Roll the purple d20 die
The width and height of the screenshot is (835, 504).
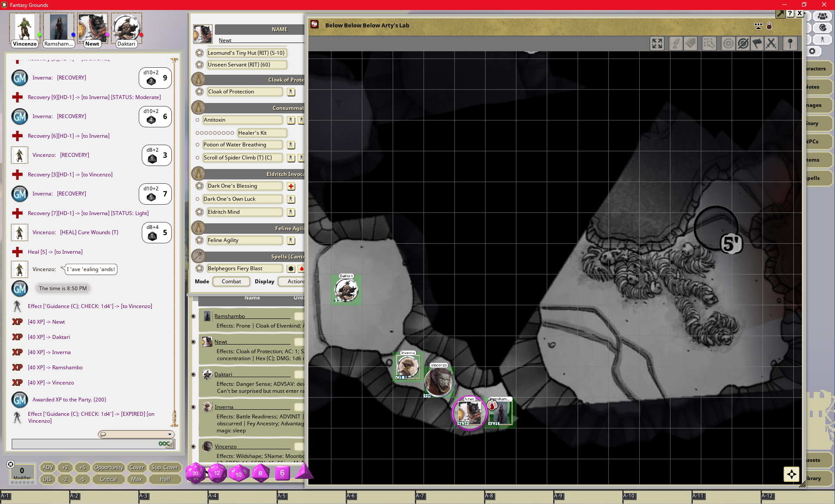click(x=195, y=473)
